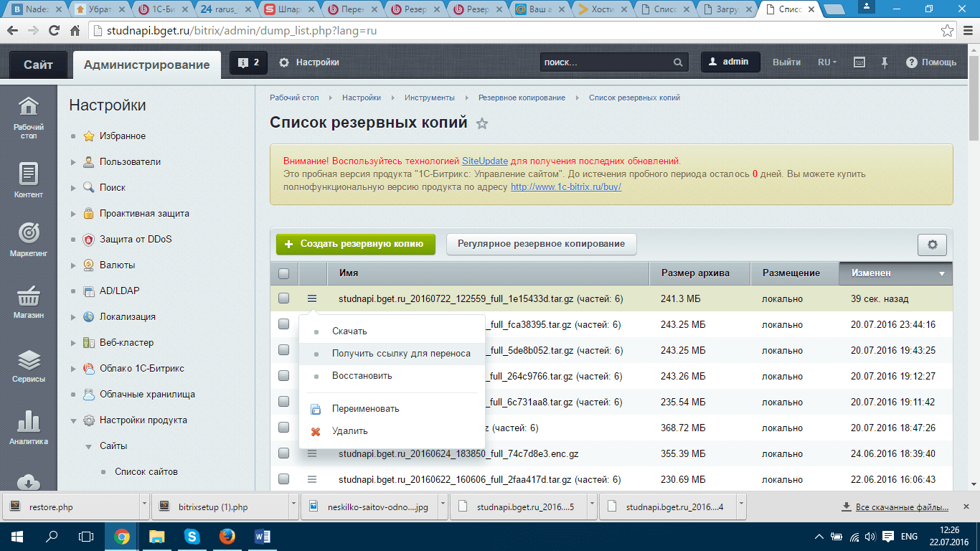Image resolution: width=980 pixels, height=551 pixels.
Task: Expand the Пользователи tree item
Action: pos(73,162)
